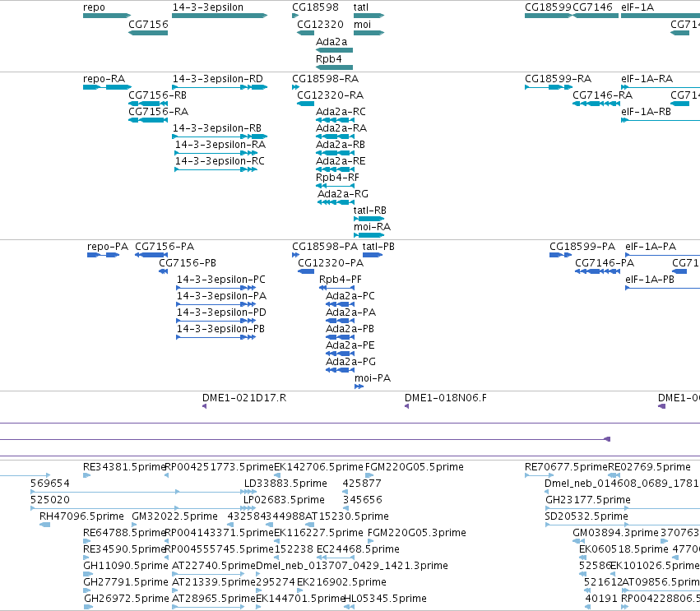This screenshot has height=611, width=700.
Task: Select transcript '14-3-3epsilon-RC'
Action: (x=220, y=161)
